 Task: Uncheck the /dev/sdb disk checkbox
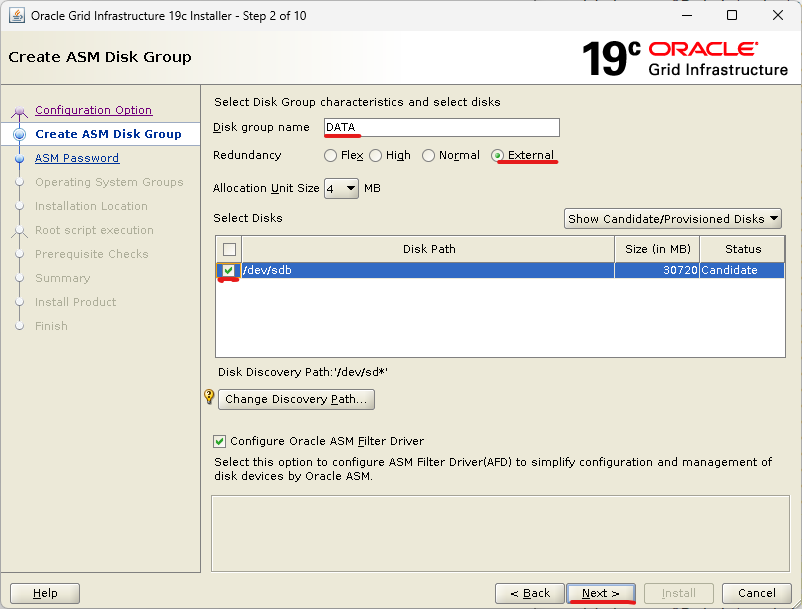click(x=229, y=271)
